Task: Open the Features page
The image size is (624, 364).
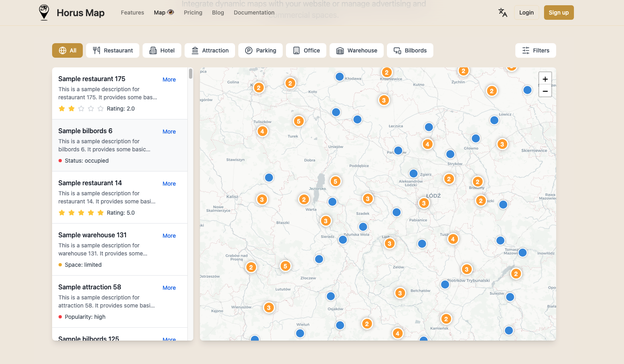Action: click(132, 13)
